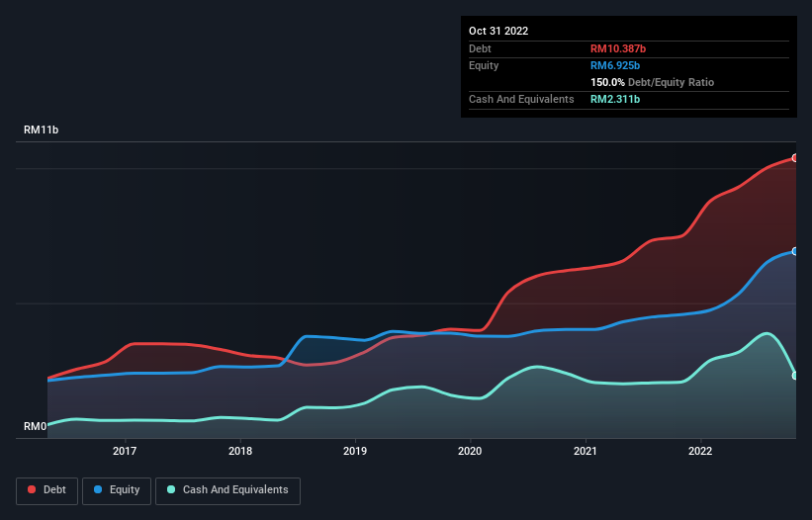The height and width of the screenshot is (520, 812).
Task: Click the 2020 x-axis label
Action: coord(470,451)
